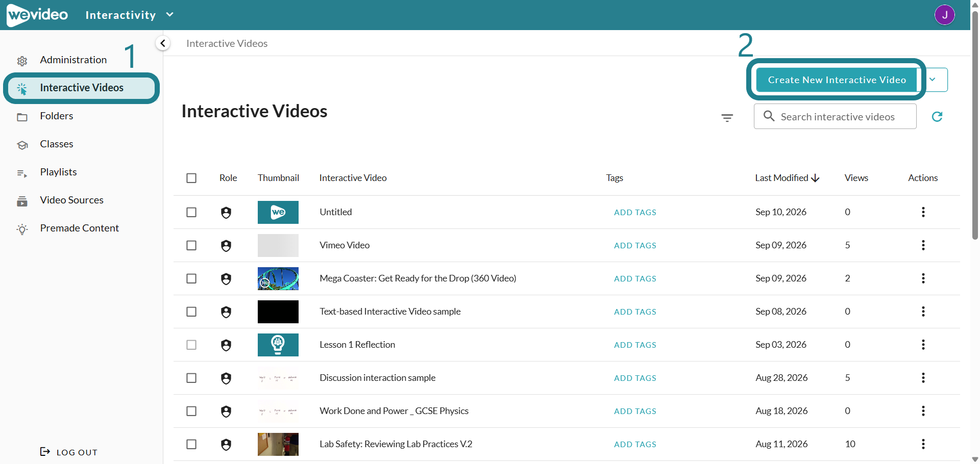
Task: Open actions menu for Lab Safety video
Action: point(923,444)
